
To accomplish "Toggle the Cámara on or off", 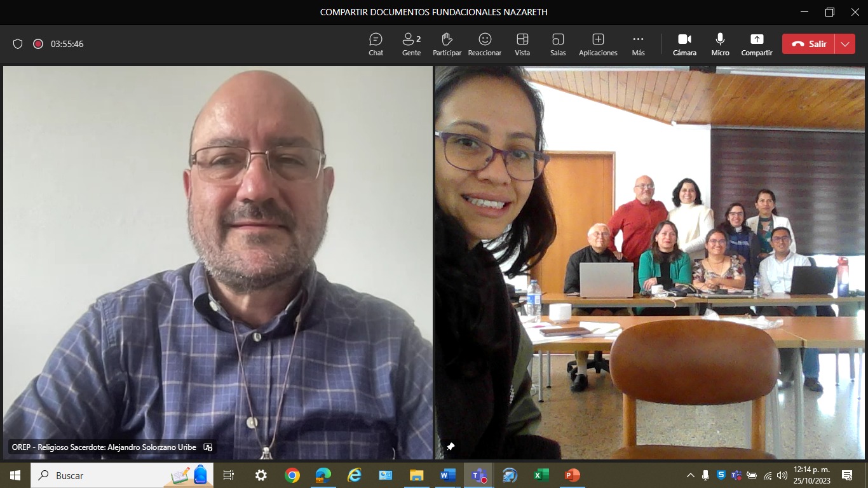I will [x=684, y=44].
